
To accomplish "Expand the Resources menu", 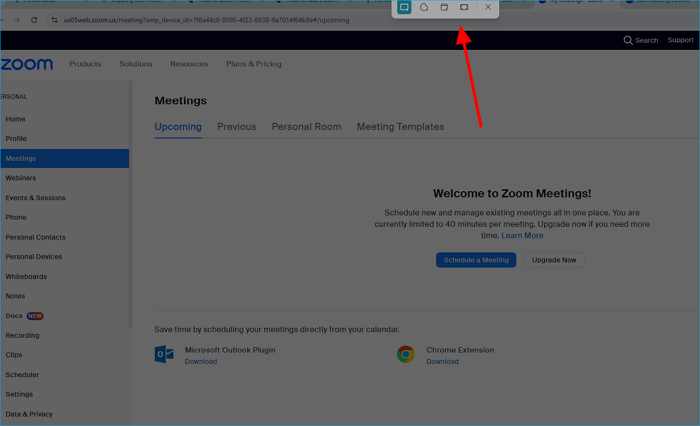I will click(189, 64).
